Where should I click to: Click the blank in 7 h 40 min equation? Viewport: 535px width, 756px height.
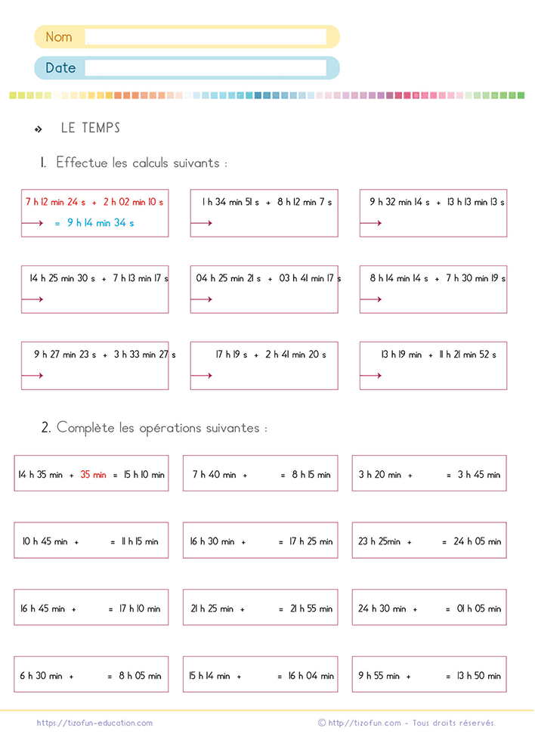coord(264,475)
